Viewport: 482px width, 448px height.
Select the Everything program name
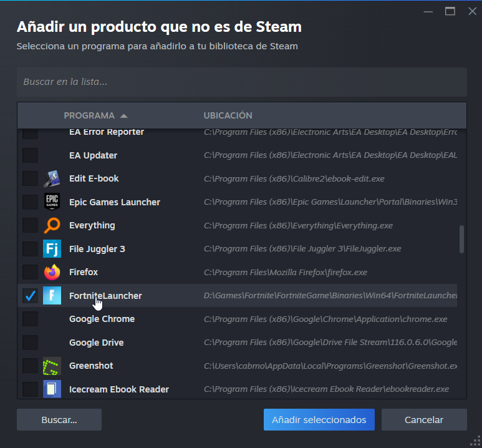coord(92,225)
